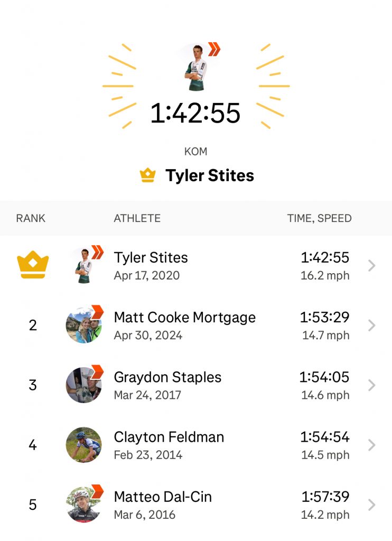Open Matt Cooke Mortgage's profile photo
Image resolution: width=392 pixels, height=541 pixels.
(84, 324)
